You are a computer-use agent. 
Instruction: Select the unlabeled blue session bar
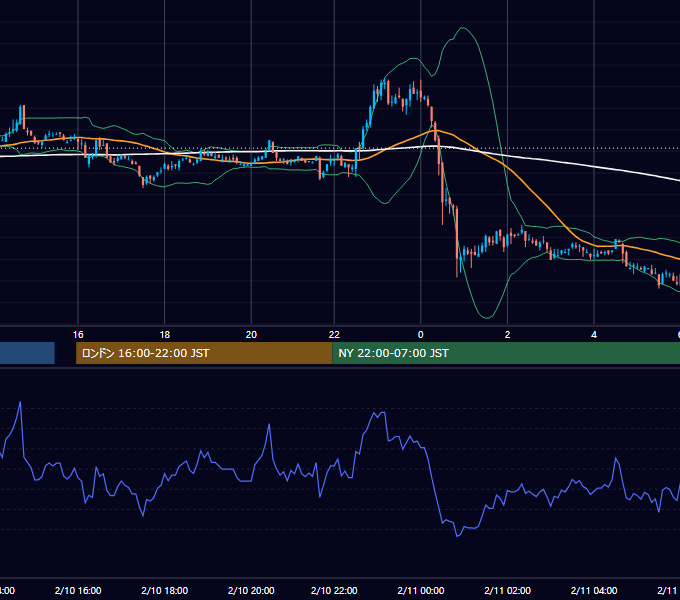(27, 353)
